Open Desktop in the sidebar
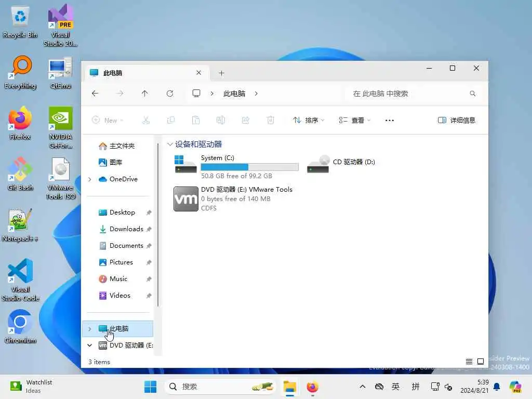This screenshot has width=532, height=399. click(x=117, y=212)
